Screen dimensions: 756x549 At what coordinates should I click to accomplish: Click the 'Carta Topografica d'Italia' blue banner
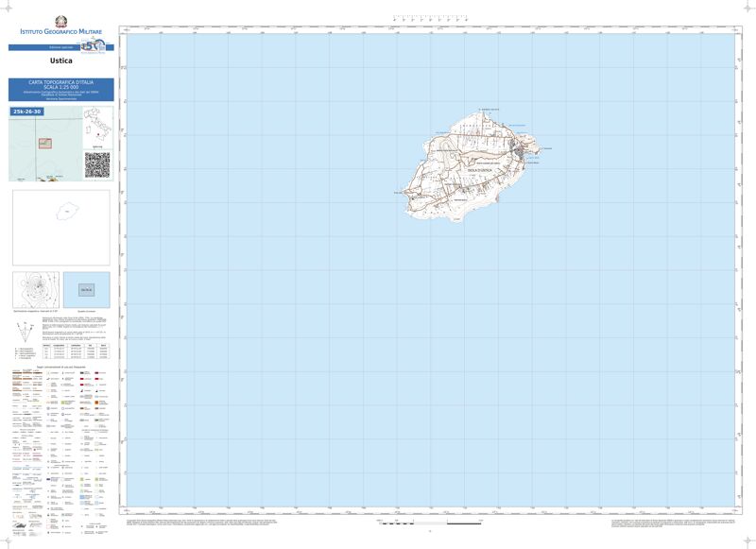(61, 89)
